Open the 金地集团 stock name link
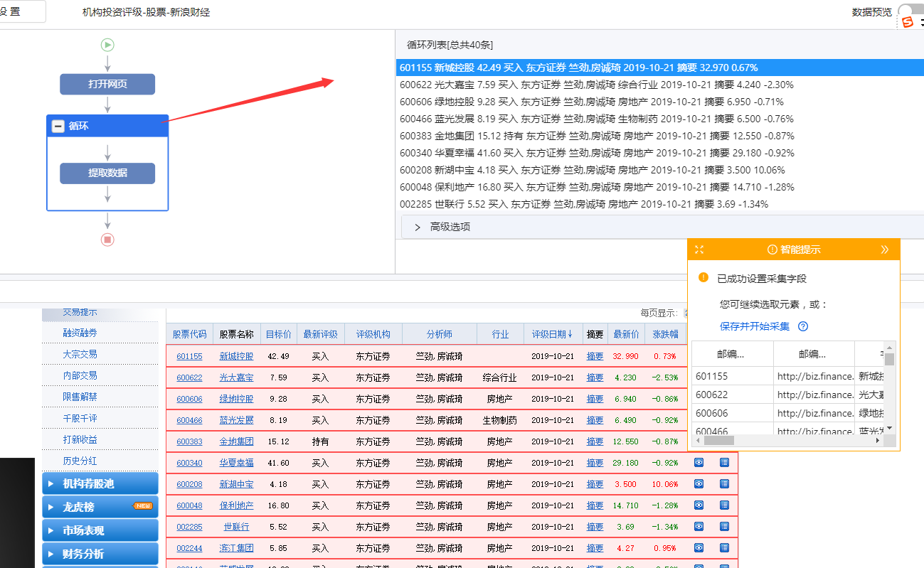This screenshot has height=568, width=924. coord(236,441)
